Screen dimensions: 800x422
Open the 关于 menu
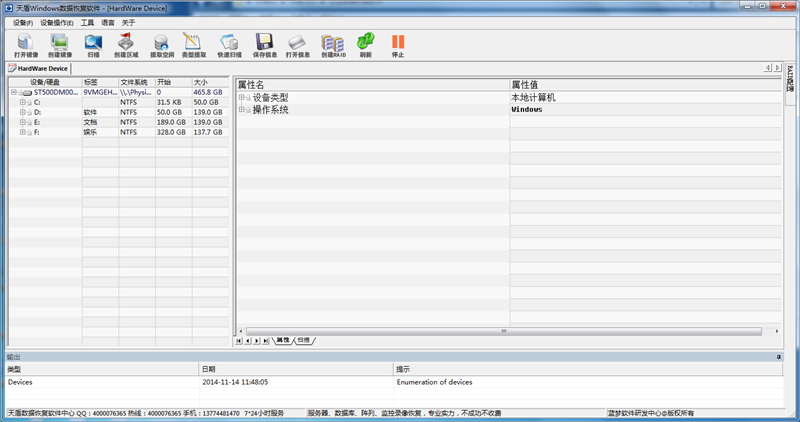tap(128, 23)
